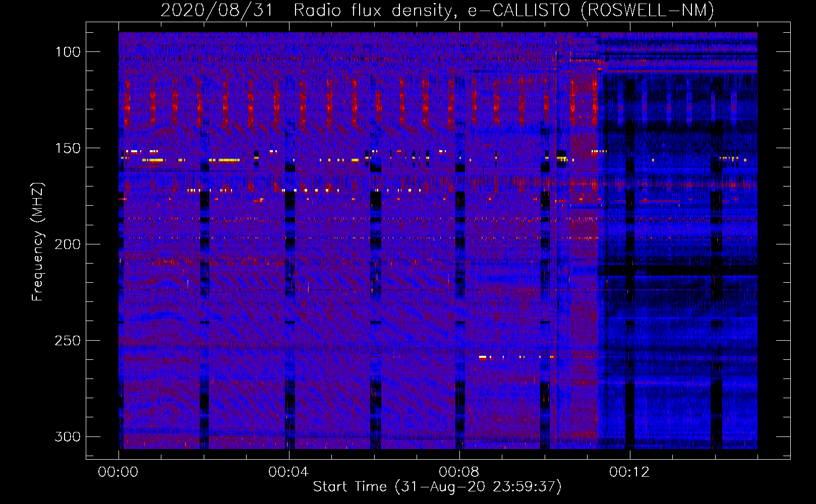Click the time tick label '00:12'

click(x=629, y=472)
